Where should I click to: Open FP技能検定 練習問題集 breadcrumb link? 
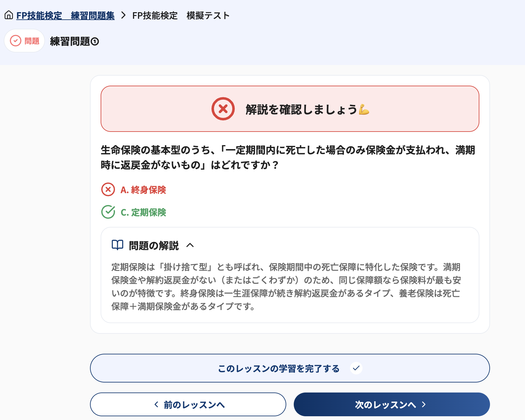pyautogui.click(x=65, y=15)
